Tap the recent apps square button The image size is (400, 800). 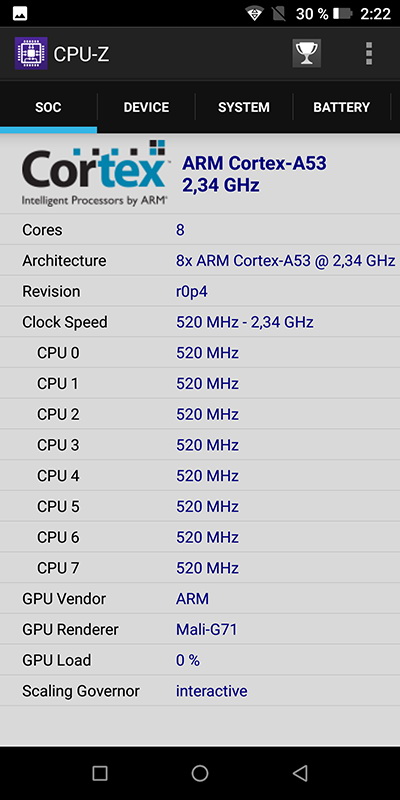(100, 773)
